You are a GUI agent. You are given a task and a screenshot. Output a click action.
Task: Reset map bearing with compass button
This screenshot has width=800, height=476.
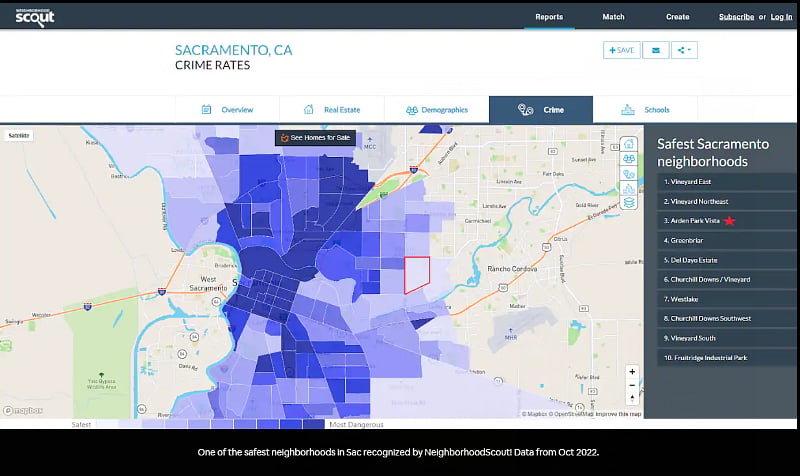point(632,398)
